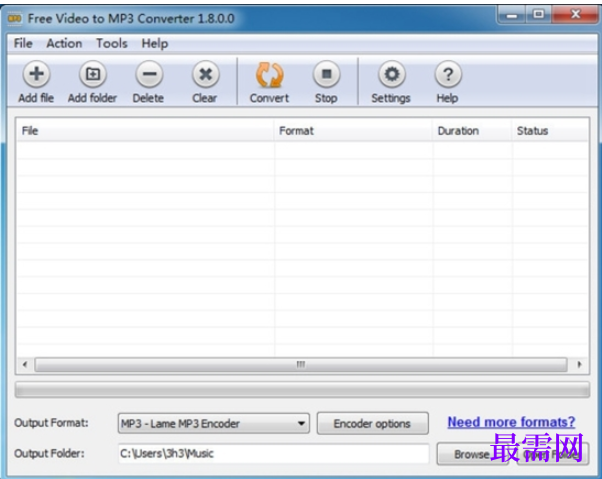Viewport: 602px width, 479px height.
Task: Open the Help menu
Action: (x=155, y=43)
